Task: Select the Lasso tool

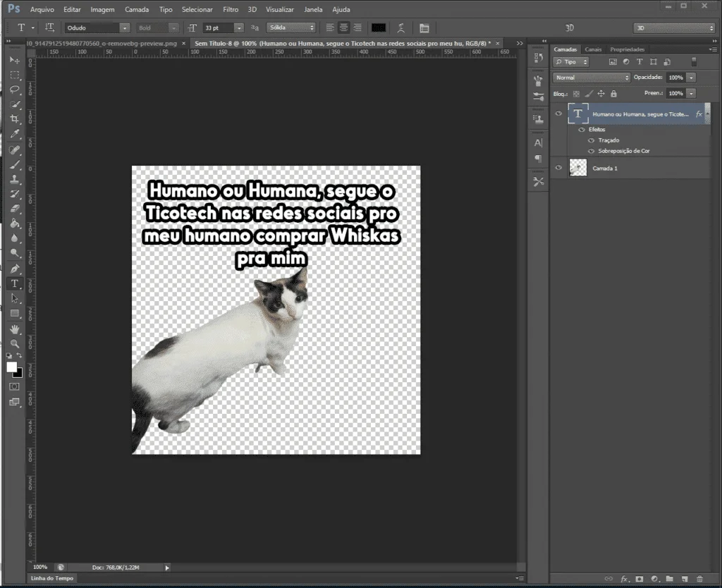Action: pos(14,89)
